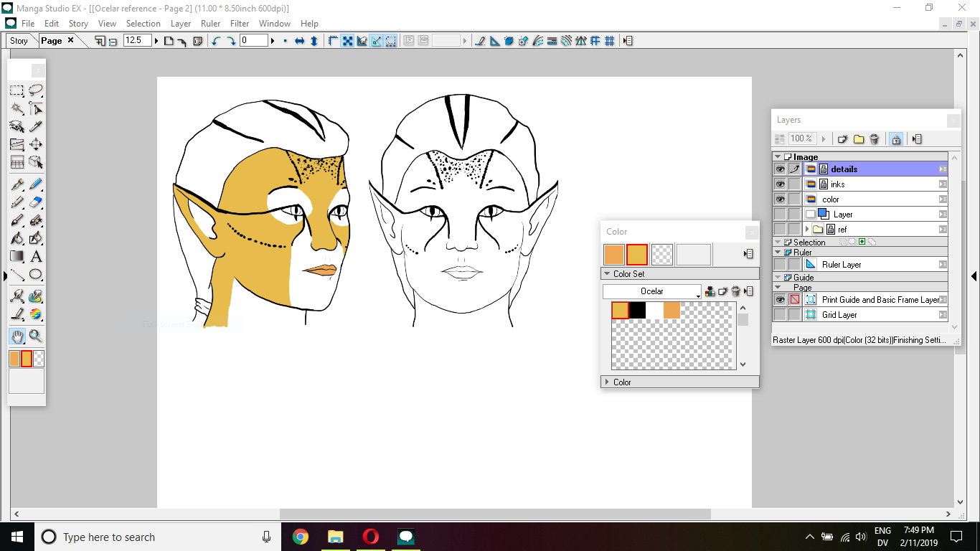Pick the Eraser tool in toolbox
The image size is (980, 551).
[36, 202]
